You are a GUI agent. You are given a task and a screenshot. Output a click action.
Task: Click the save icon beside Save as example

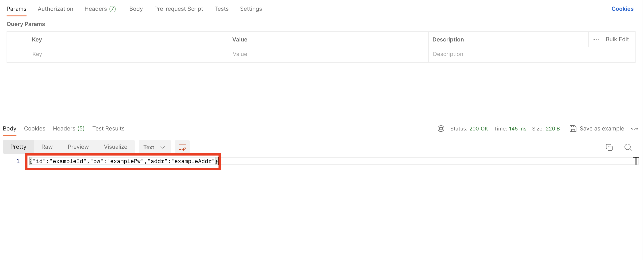pos(573,129)
